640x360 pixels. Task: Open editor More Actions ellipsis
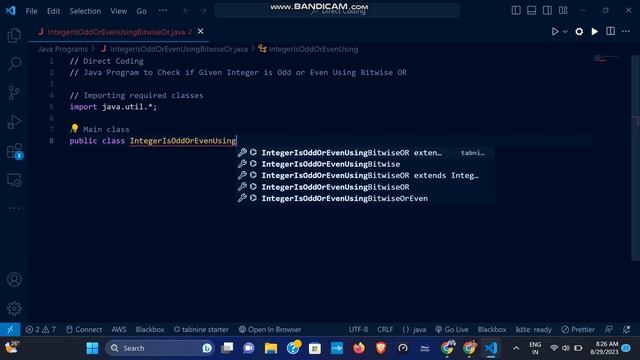point(626,31)
